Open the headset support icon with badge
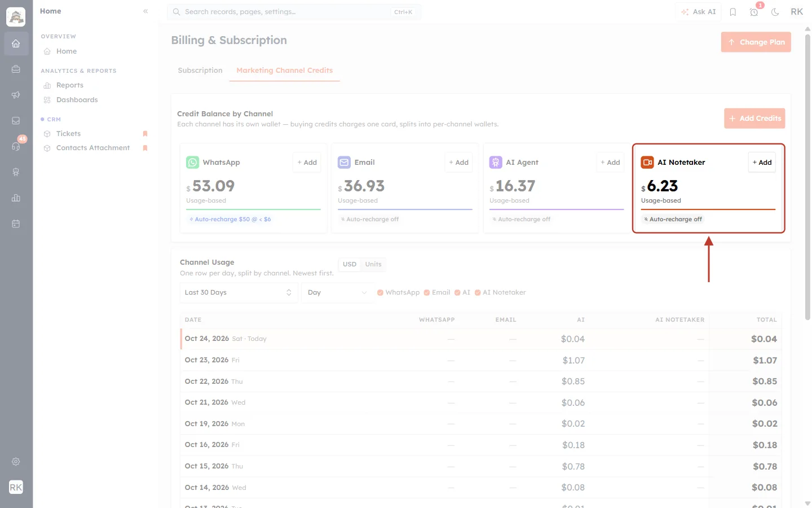Screen dimensions: 812x508 (x=16, y=146)
